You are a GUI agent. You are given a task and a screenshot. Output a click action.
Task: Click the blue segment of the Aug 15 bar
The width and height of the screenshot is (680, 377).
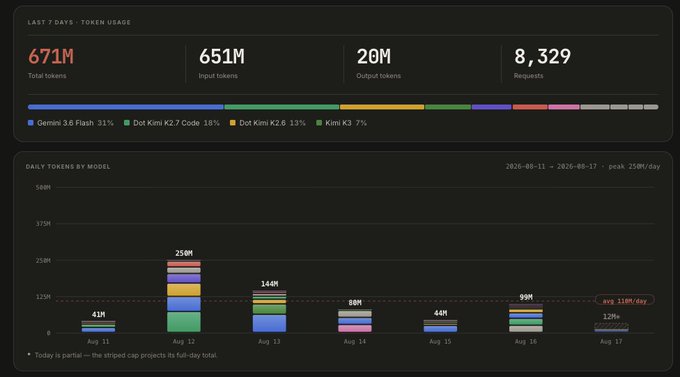(440, 329)
